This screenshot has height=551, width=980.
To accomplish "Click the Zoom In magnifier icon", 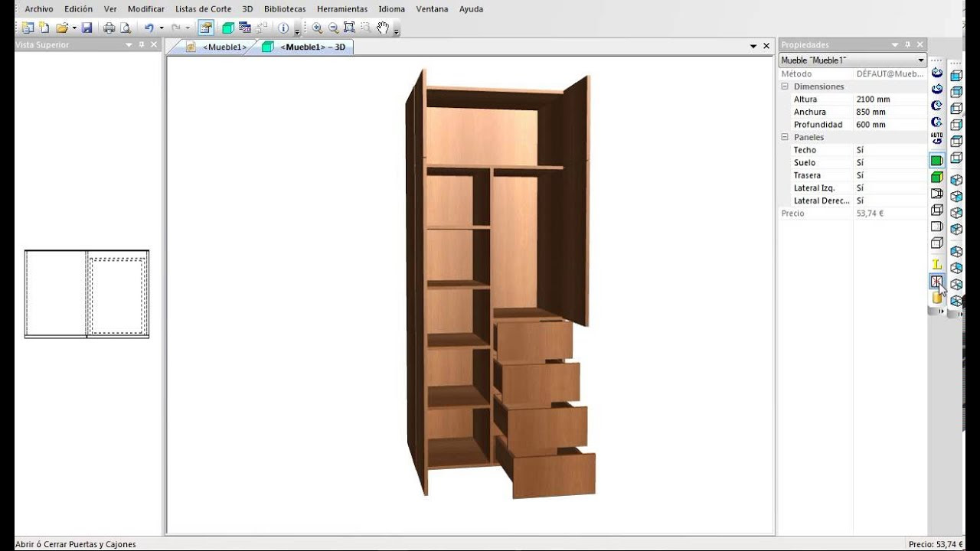I will coord(316,28).
